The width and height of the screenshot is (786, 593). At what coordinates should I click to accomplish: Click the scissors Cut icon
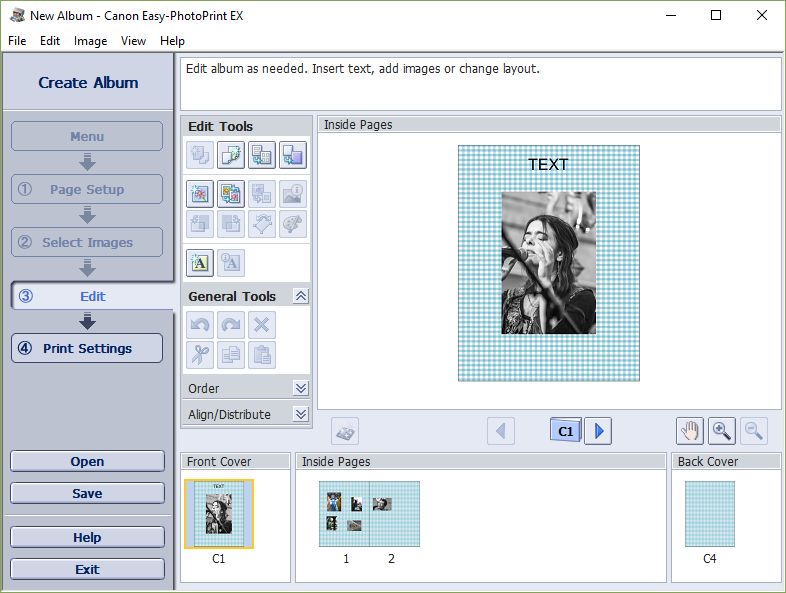pos(200,355)
